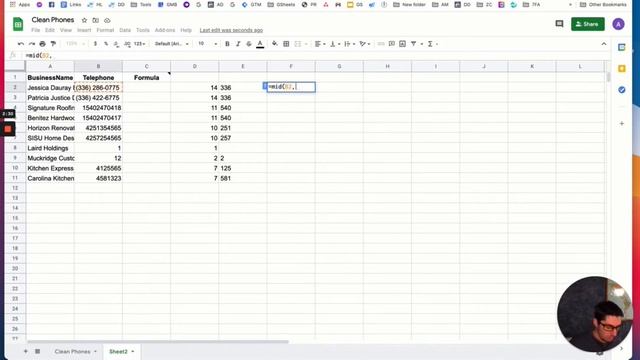Toggle Strikethrough formatting

(249, 44)
